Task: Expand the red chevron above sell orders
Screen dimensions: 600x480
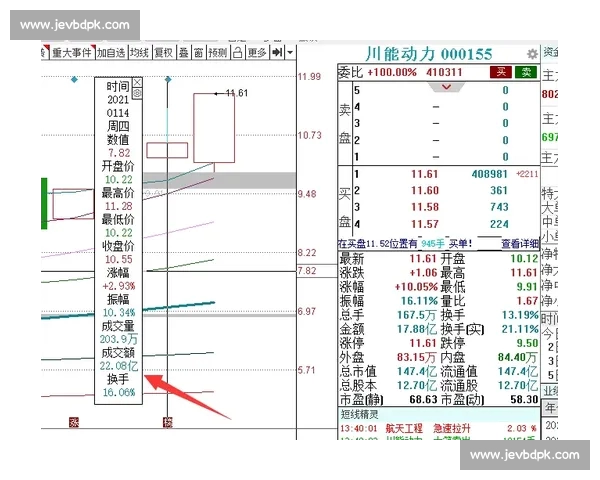Action: [x=446, y=87]
